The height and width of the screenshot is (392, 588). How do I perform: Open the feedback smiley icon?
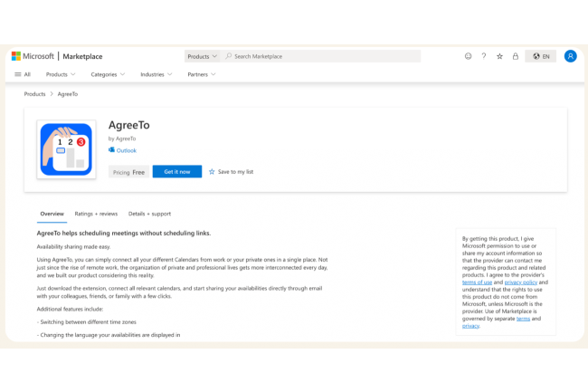click(468, 56)
